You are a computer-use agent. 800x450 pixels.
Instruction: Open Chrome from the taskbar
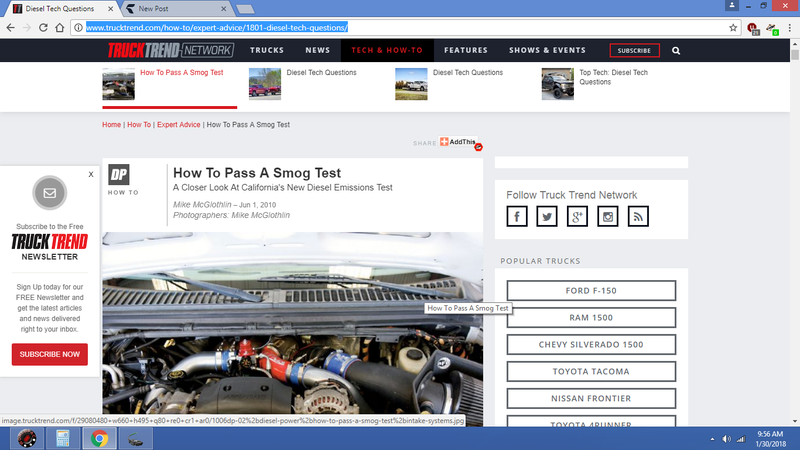(x=99, y=439)
